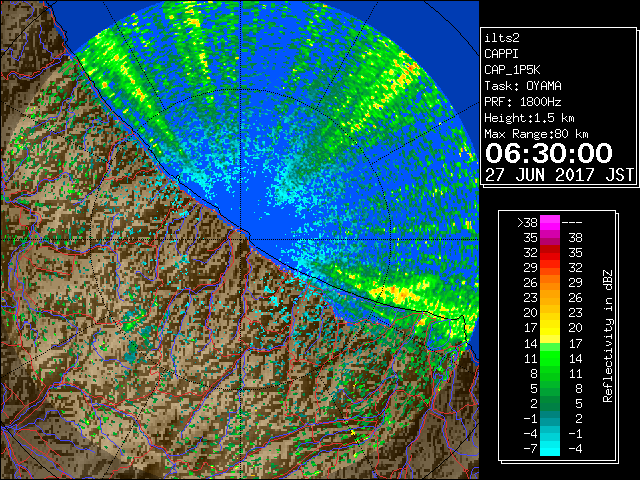Viewport: 640px width, 480px height.
Task: Click the 'Task: OYAMA' line
Action: [x=523, y=86]
